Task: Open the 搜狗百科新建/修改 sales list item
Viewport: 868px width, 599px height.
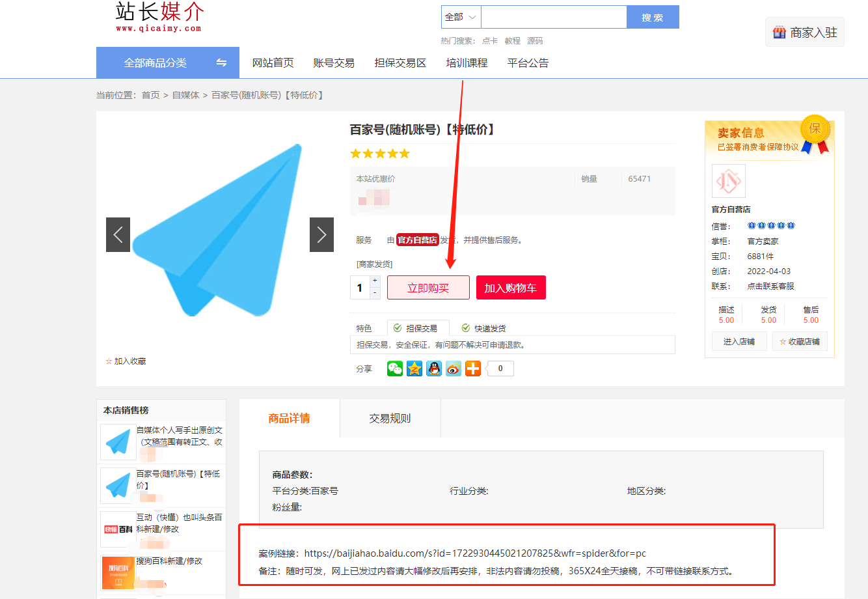Action: (x=169, y=561)
